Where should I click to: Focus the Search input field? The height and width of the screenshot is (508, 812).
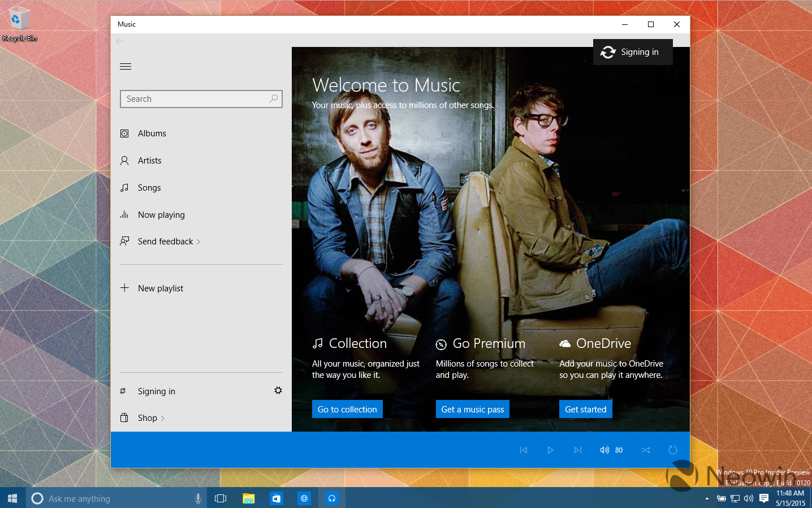click(201, 99)
